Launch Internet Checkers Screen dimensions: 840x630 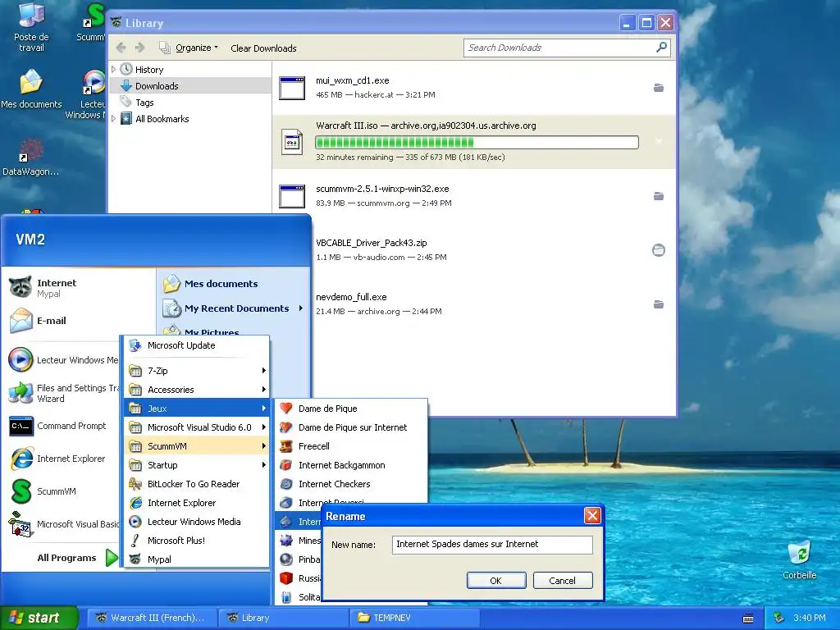(x=351, y=484)
